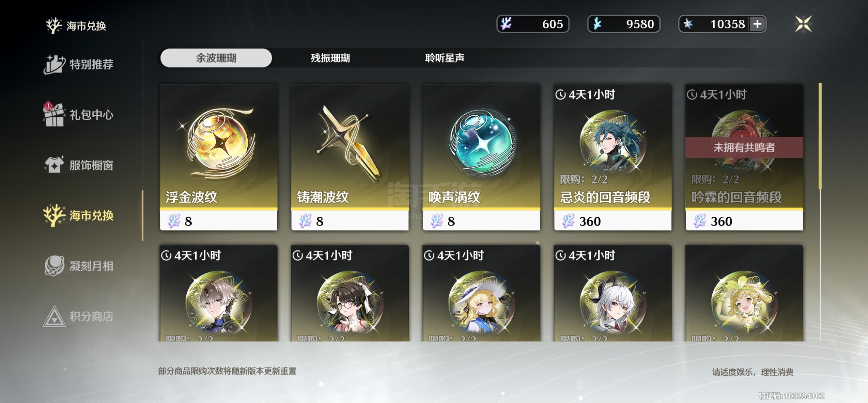The width and height of the screenshot is (868, 403).
Task: Open 特别推荐 section icon in sidebar
Action: (x=54, y=64)
